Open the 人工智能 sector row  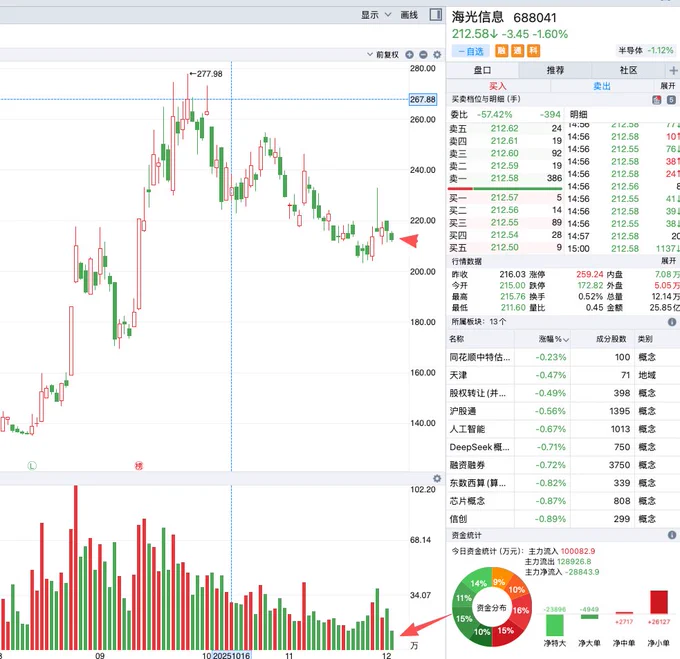[563, 429]
